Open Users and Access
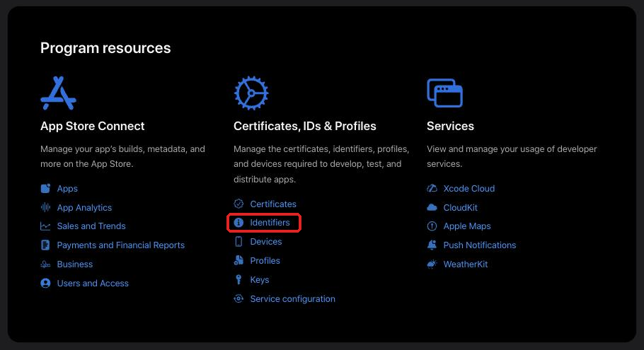Viewport: 644px width, 350px height. (x=93, y=283)
